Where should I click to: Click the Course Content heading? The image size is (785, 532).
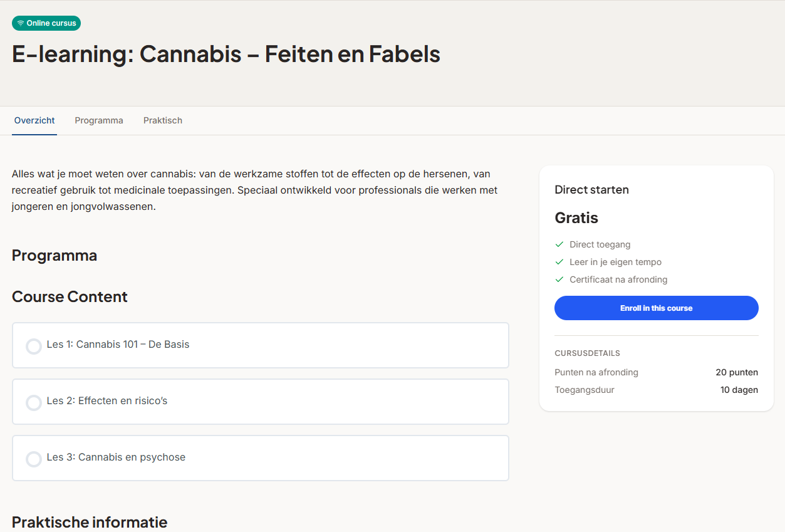coord(70,296)
